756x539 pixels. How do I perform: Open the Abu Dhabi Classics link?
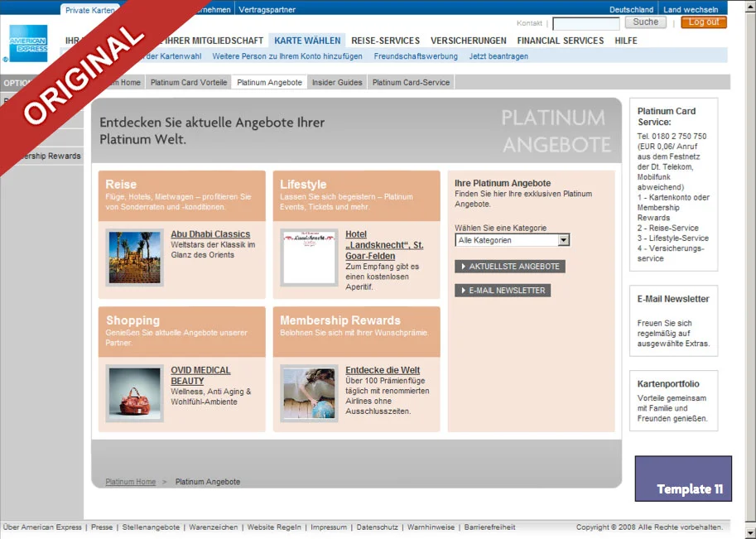coord(210,233)
